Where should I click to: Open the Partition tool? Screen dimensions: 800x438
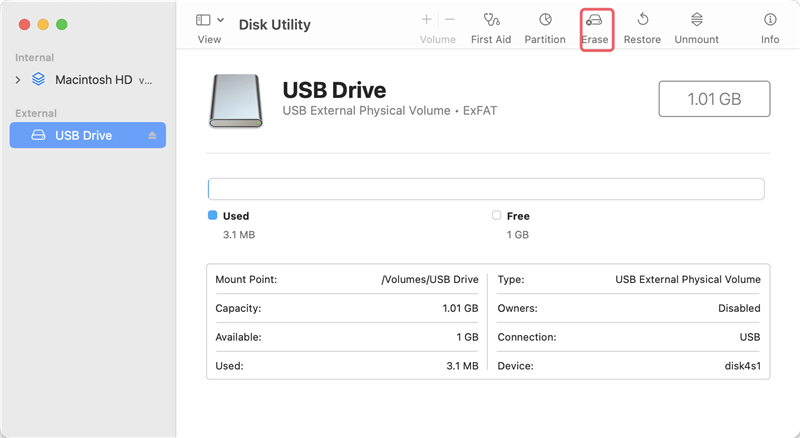pos(545,29)
